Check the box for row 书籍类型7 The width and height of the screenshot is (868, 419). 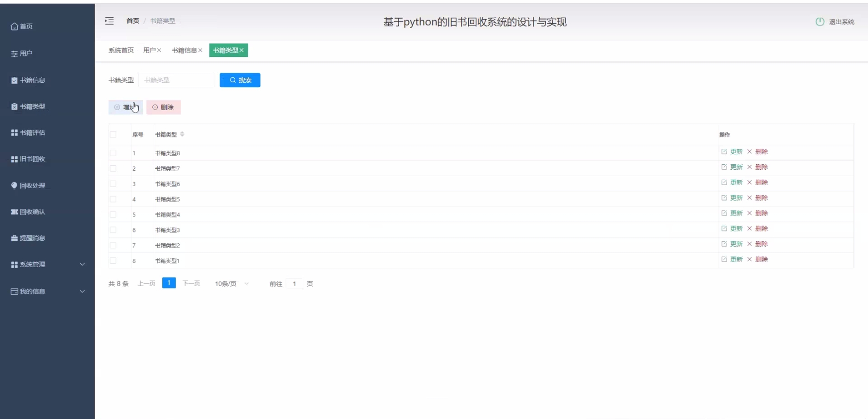point(113,168)
